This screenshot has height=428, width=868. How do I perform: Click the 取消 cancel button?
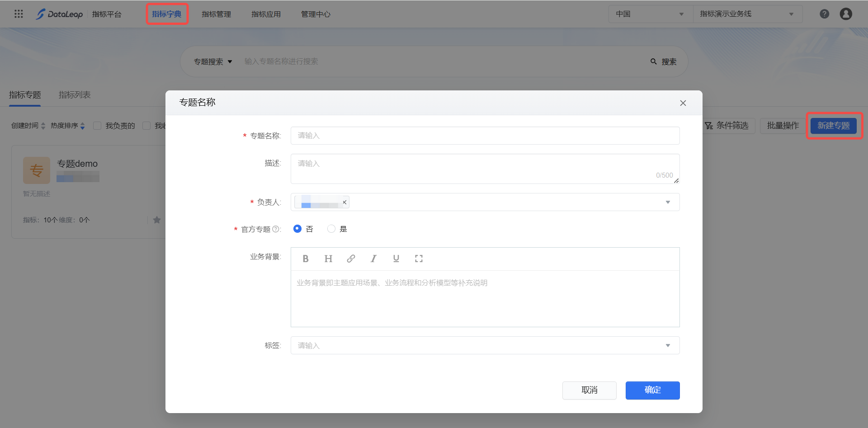coord(589,390)
